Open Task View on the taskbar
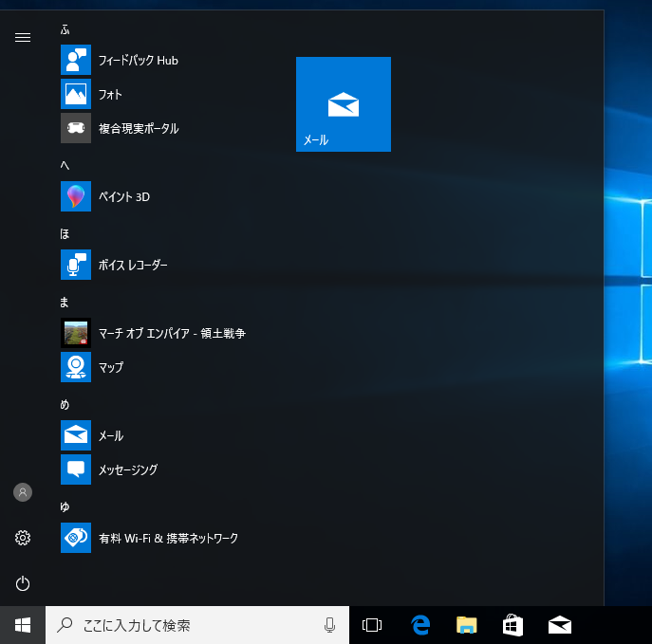 coord(372,625)
